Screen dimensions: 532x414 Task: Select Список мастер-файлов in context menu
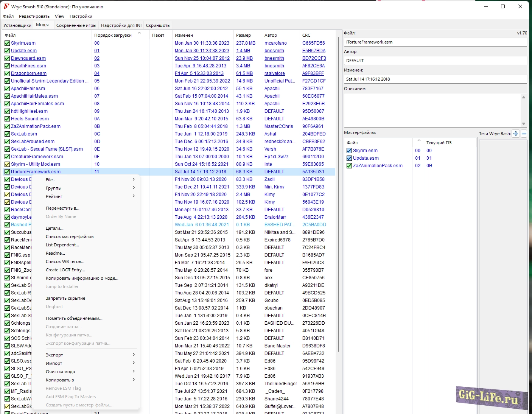point(70,237)
